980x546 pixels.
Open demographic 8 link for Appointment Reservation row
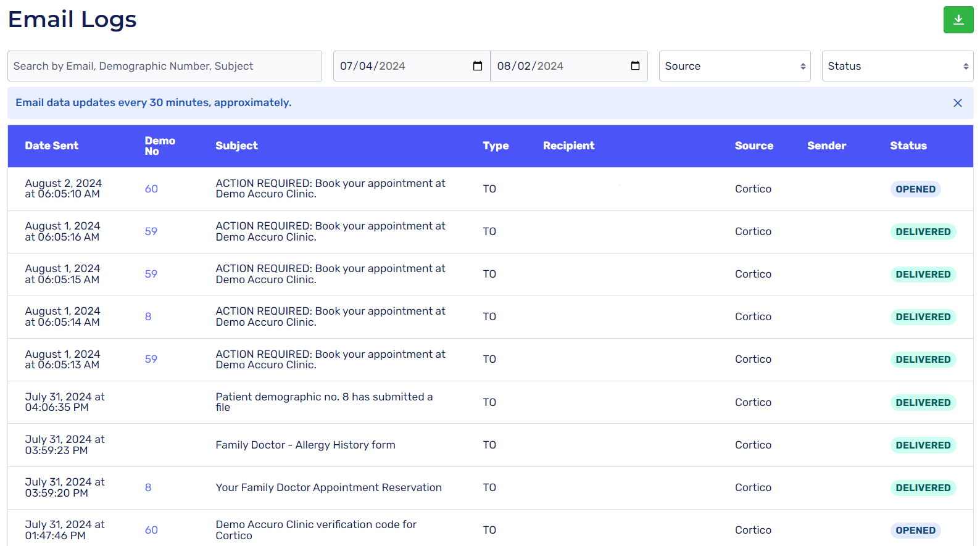click(148, 487)
